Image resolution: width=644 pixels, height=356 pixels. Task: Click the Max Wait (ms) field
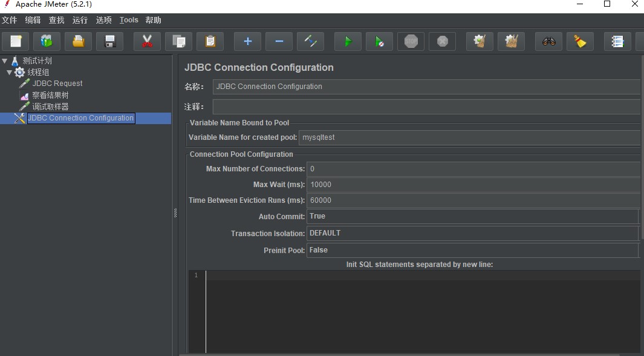point(473,185)
